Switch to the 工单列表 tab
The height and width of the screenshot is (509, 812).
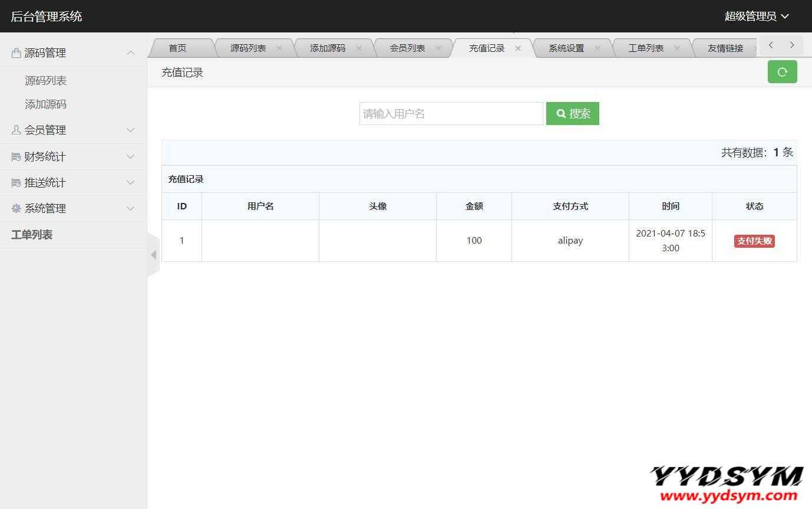(646, 48)
